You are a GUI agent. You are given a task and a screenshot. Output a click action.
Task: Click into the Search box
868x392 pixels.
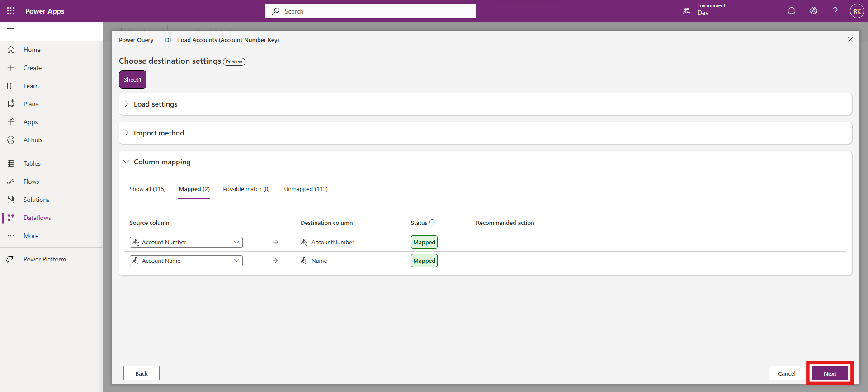(371, 11)
